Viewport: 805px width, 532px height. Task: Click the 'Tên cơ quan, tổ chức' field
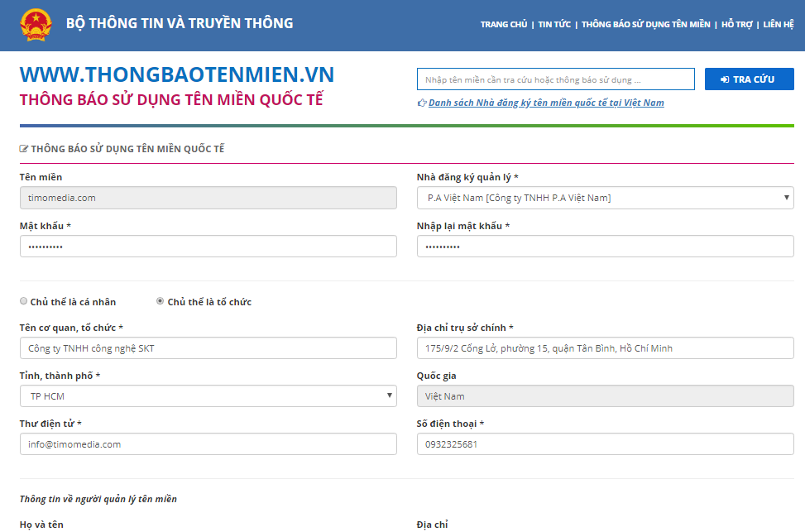[x=208, y=348]
